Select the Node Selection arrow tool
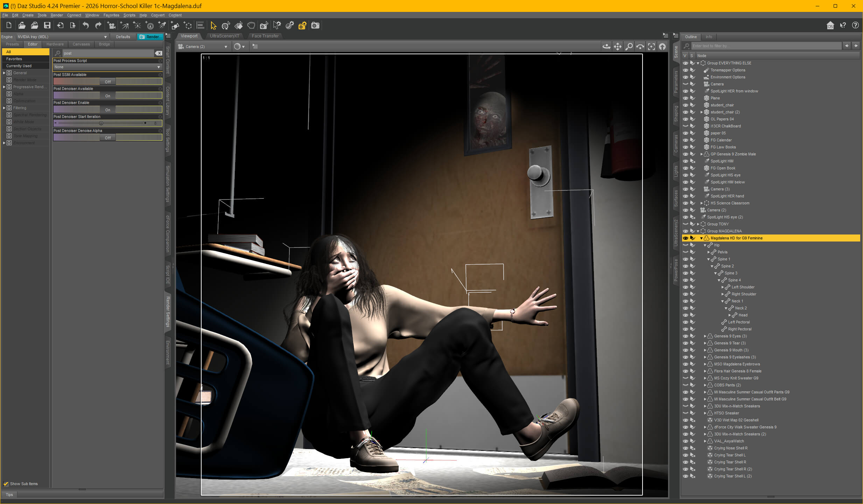This screenshot has width=863, height=504. (213, 25)
